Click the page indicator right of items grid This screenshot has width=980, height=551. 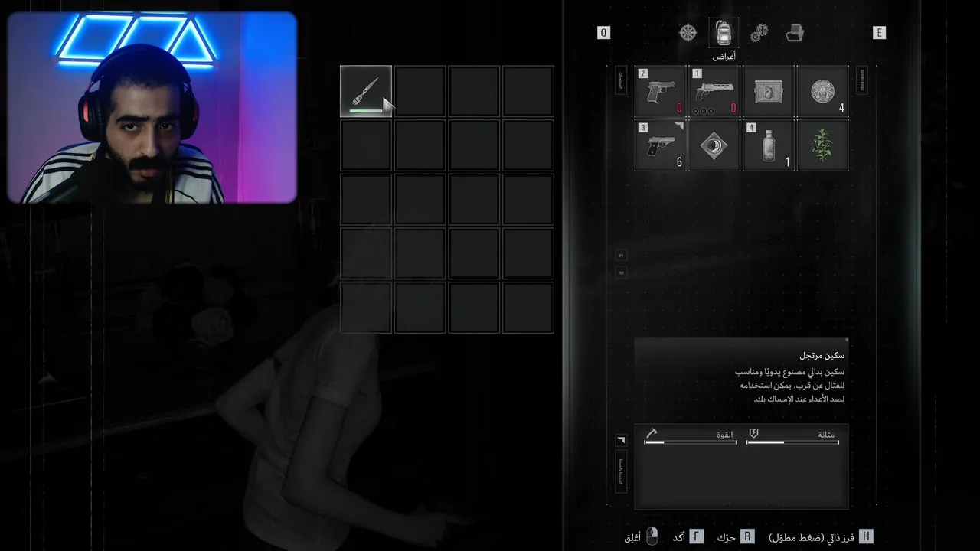861,80
